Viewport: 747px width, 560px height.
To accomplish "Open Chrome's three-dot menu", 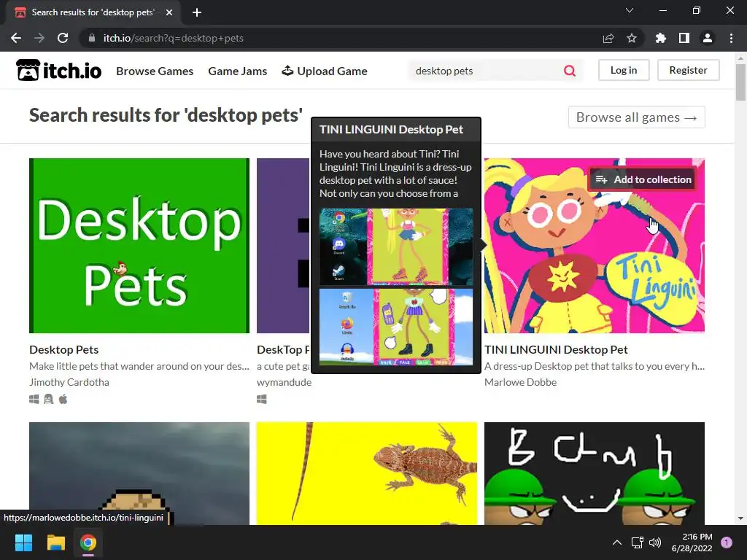I will (x=731, y=38).
